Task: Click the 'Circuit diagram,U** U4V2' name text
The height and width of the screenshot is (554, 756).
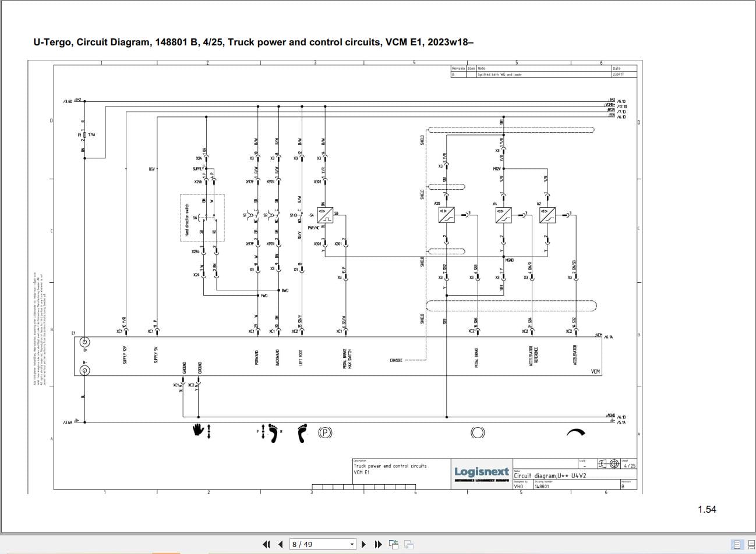Action: 550,475
